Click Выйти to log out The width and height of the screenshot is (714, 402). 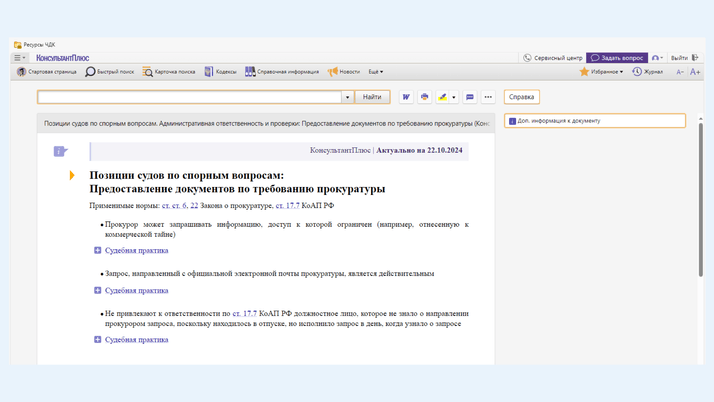pyautogui.click(x=684, y=58)
